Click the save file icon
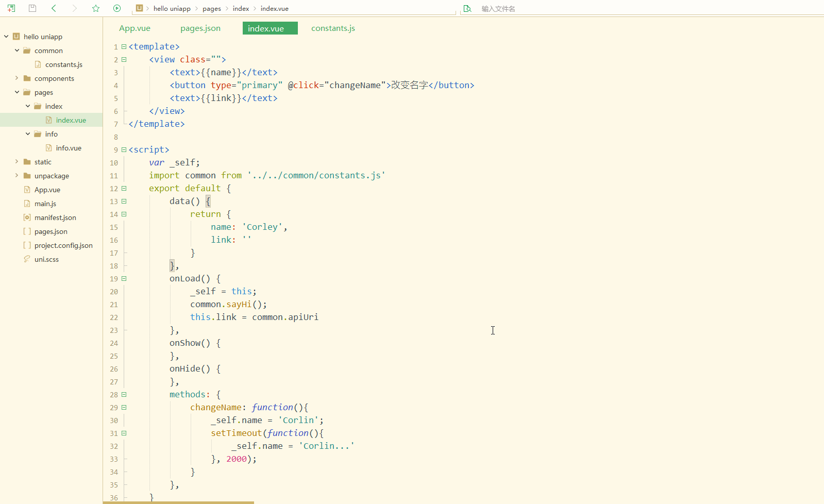The width and height of the screenshot is (824, 504). (x=32, y=8)
